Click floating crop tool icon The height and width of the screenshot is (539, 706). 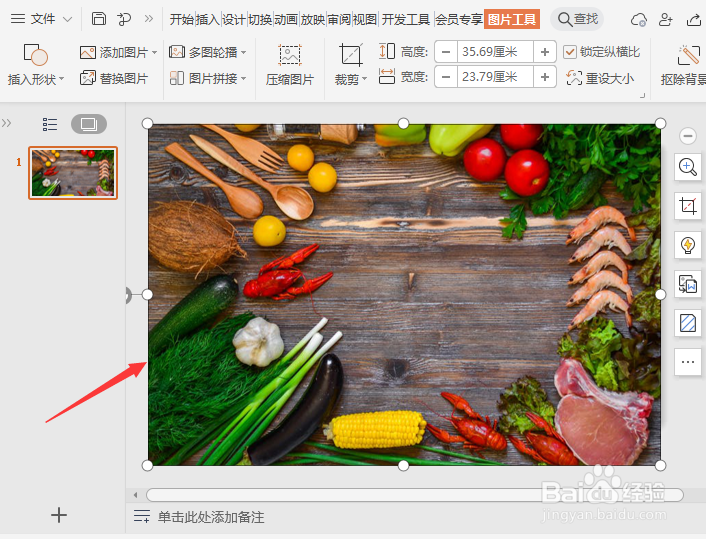click(688, 206)
